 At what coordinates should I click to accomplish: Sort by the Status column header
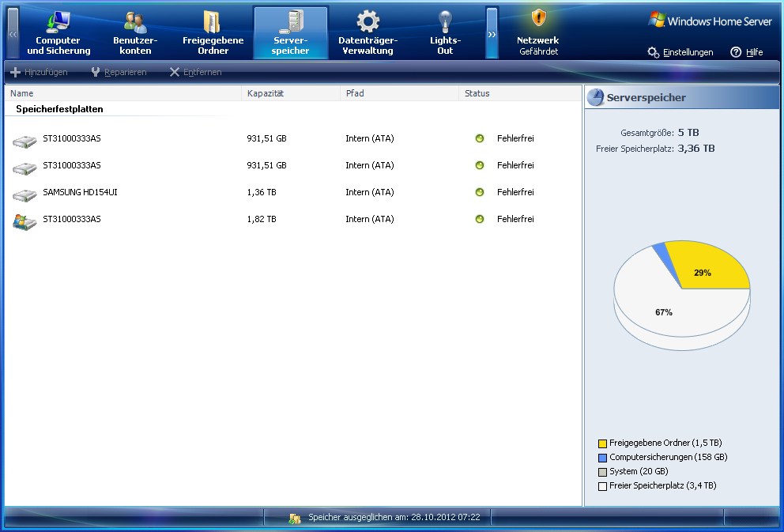[x=520, y=93]
